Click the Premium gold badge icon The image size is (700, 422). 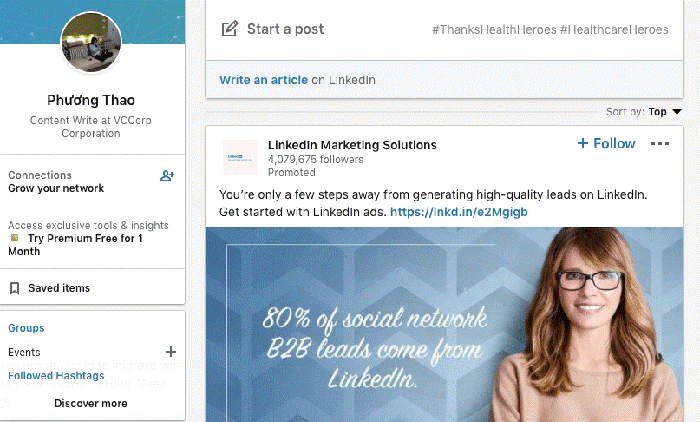click(14, 238)
